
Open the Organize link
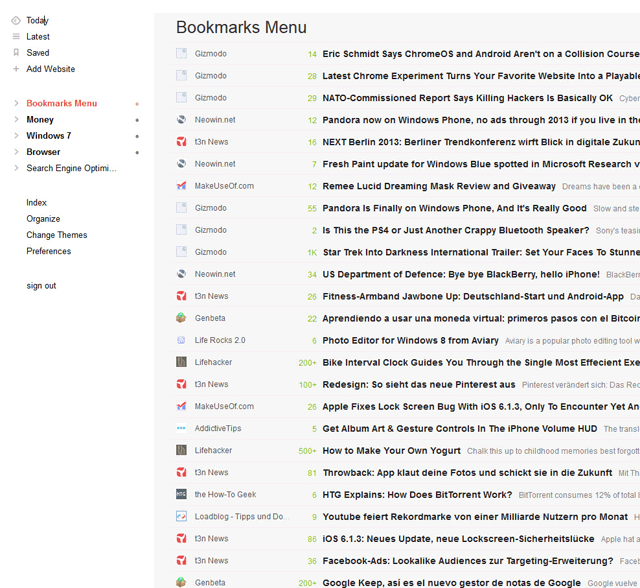pos(43,219)
